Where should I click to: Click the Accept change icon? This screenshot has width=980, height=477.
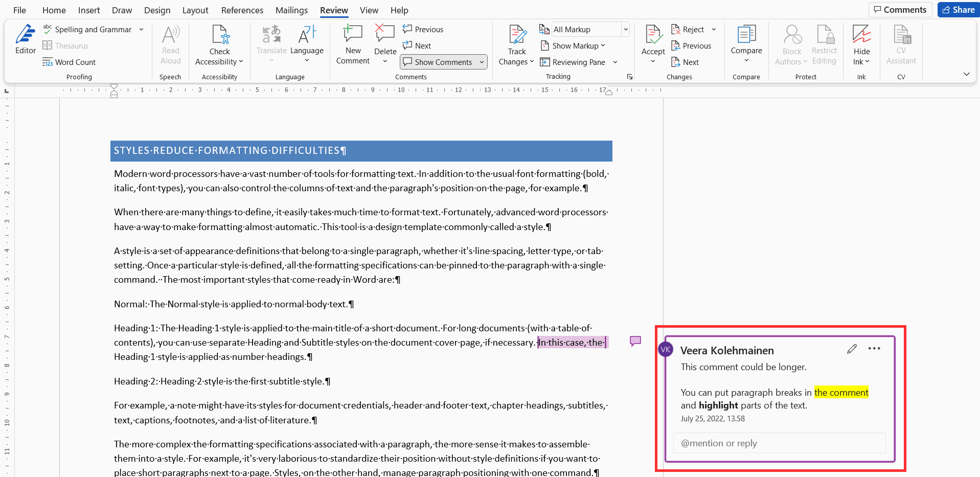tap(653, 34)
